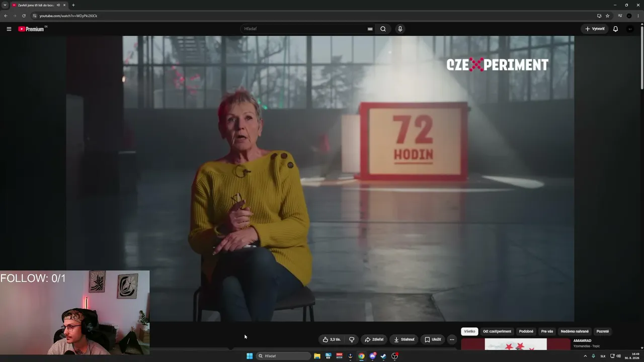Open the AMAMRAD video title

point(583,341)
